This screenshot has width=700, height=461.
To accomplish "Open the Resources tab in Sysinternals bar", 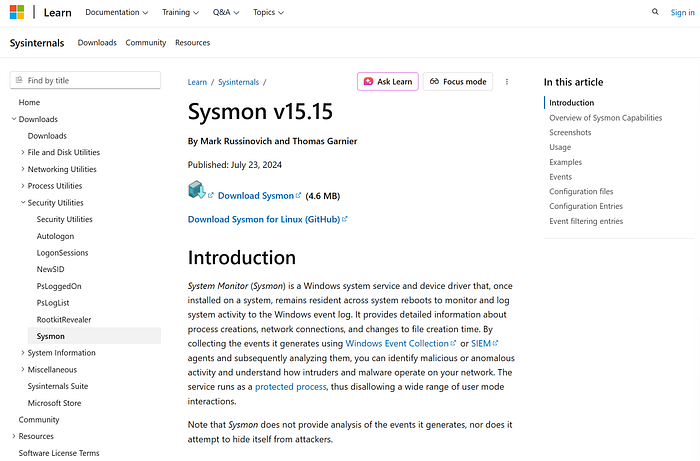I will pos(192,43).
